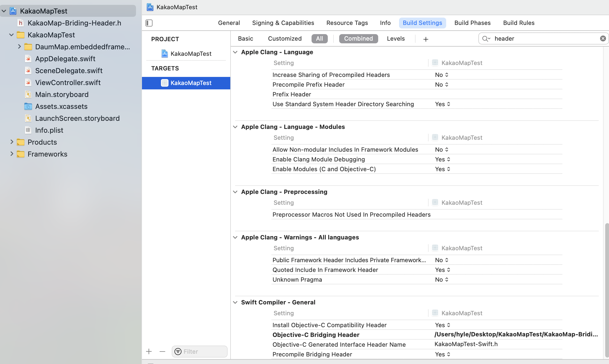The height and width of the screenshot is (364, 609).
Task: Click the Frameworks folder icon
Action: click(21, 154)
